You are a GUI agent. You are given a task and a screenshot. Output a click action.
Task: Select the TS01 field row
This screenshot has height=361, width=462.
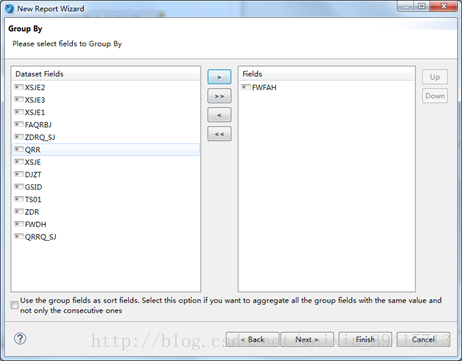[106, 199]
